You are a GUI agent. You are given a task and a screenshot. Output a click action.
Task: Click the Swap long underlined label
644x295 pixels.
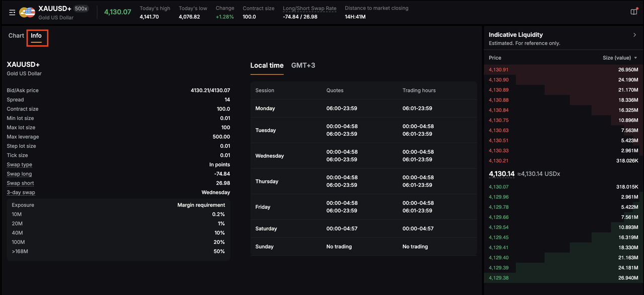(19, 174)
